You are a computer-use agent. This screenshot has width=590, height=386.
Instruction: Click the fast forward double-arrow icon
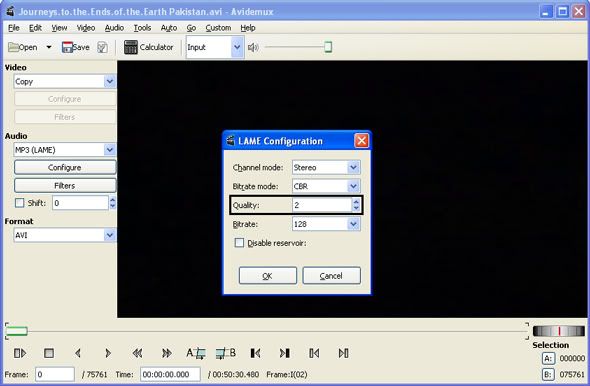(x=167, y=353)
